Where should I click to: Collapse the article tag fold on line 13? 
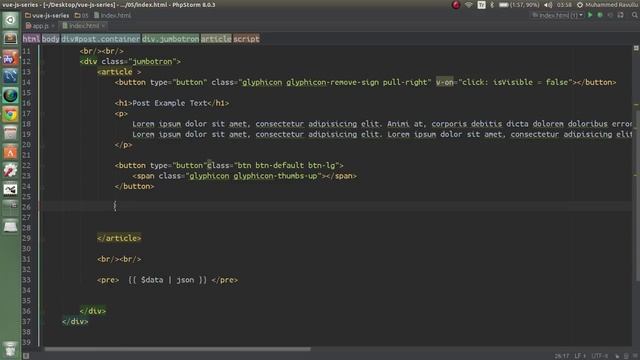click(x=42, y=72)
